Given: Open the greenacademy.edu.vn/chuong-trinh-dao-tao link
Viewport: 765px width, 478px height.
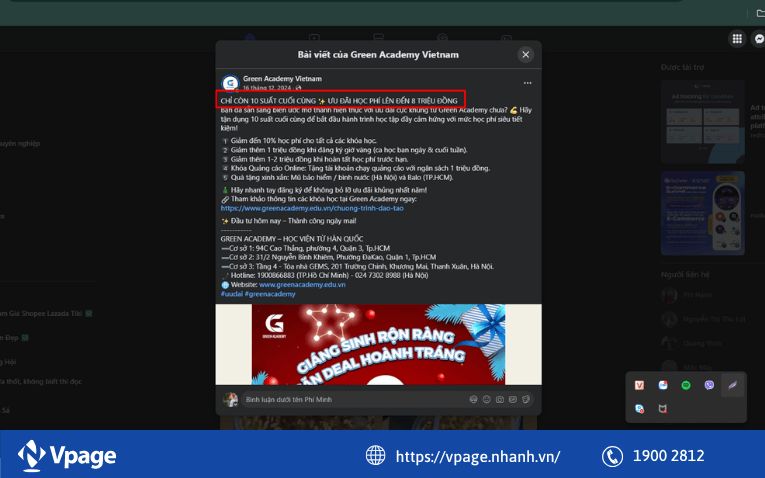Looking at the screenshot, I should click(312, 208).
